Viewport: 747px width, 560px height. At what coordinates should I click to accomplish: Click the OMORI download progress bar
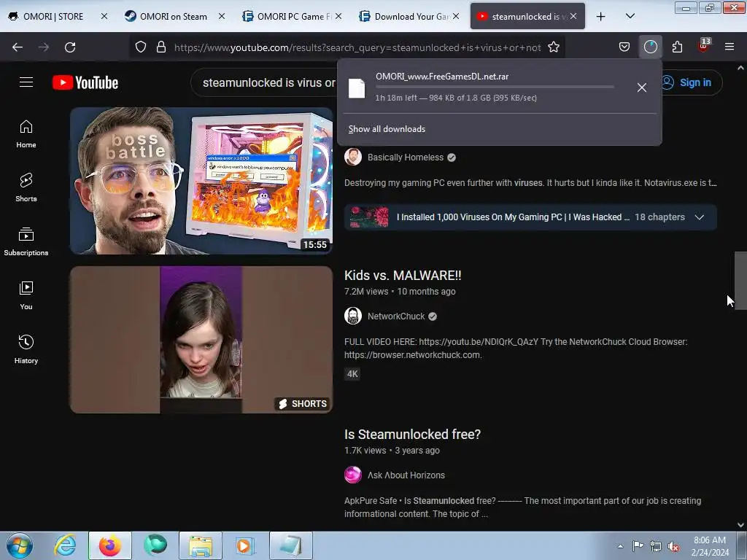click(x=495, y=87)
